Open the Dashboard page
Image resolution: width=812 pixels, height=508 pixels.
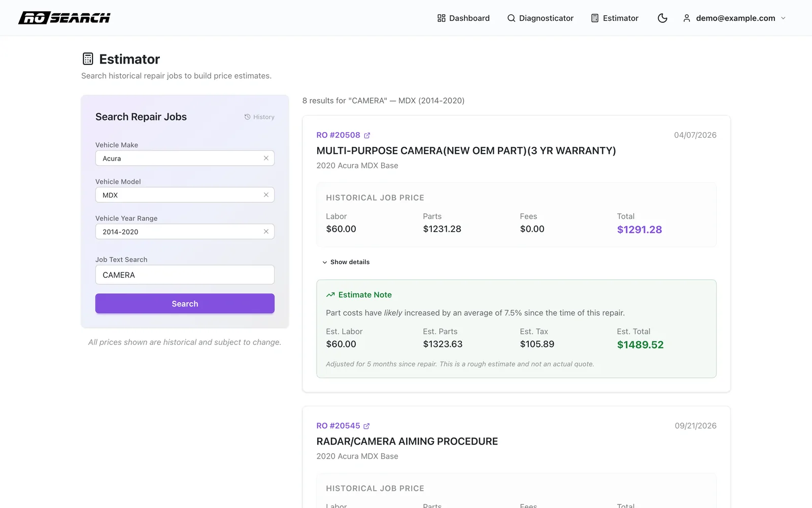tap(463, 18)
